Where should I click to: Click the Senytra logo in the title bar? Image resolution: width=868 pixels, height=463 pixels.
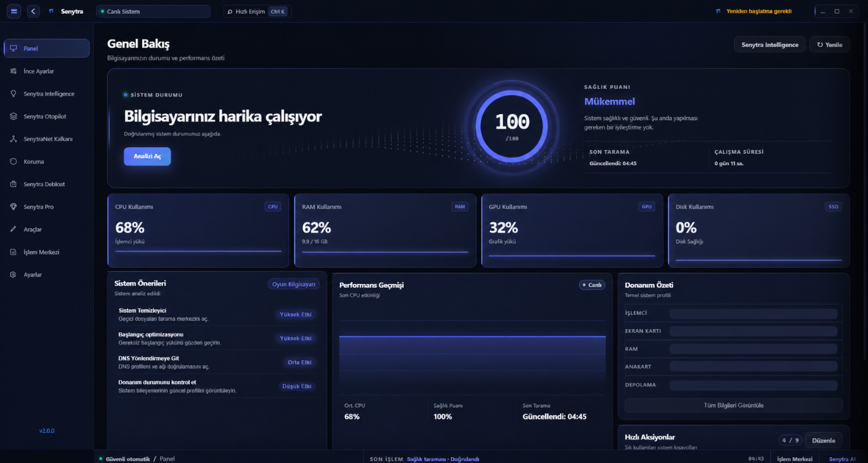coord(51,11)
